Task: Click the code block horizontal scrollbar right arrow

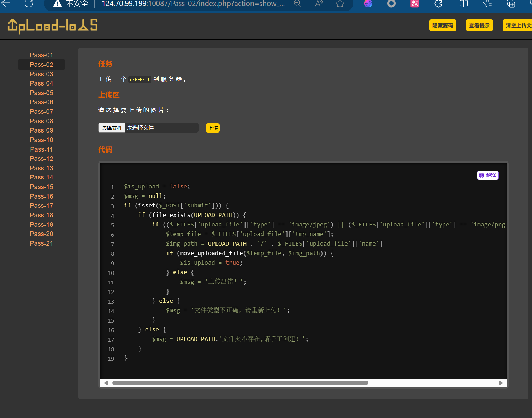Action: tap(501, 383)
